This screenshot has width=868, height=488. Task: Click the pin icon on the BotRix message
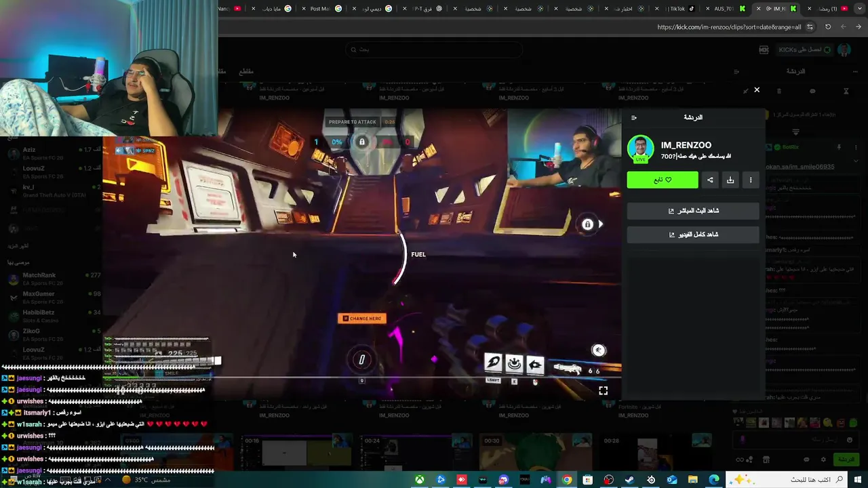coord(839,147)
